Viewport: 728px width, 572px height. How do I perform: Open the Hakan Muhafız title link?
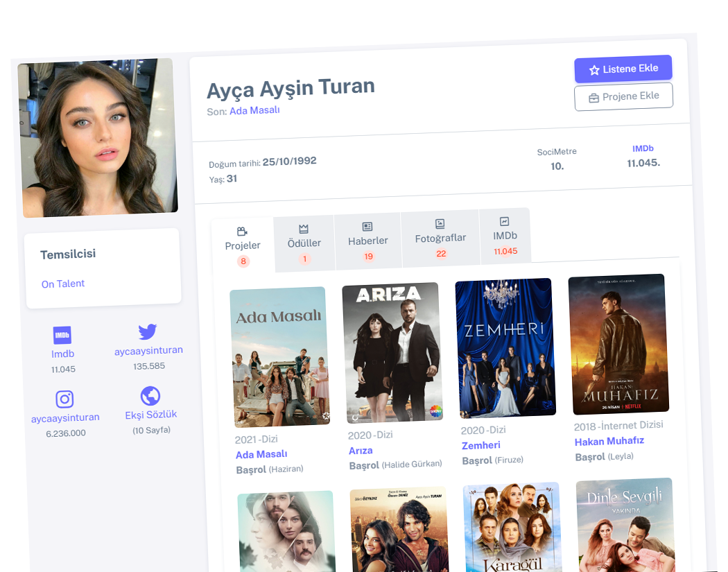coord(609,441)
